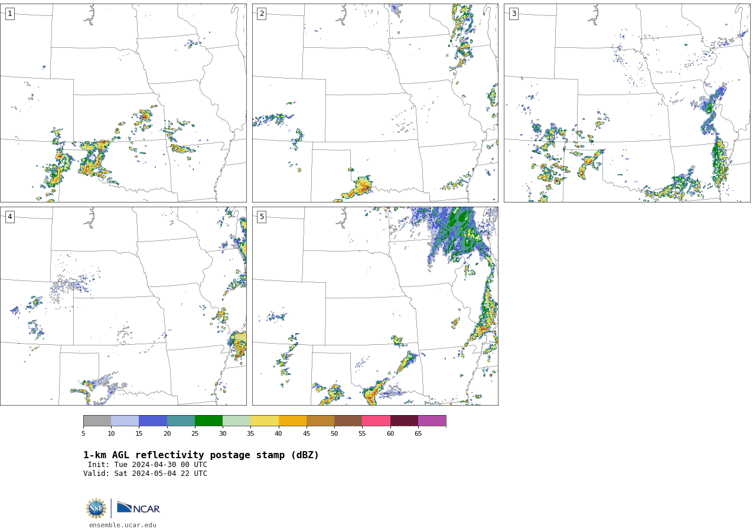Open ensemble member 5 reflectivity map
Viewport: 756px width, 532px height.
point(375,306)
